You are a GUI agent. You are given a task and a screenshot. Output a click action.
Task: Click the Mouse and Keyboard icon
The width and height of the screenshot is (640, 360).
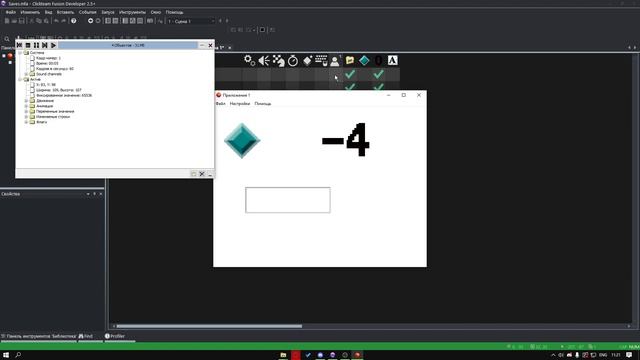pyautogui.click(x=321, y=60)
